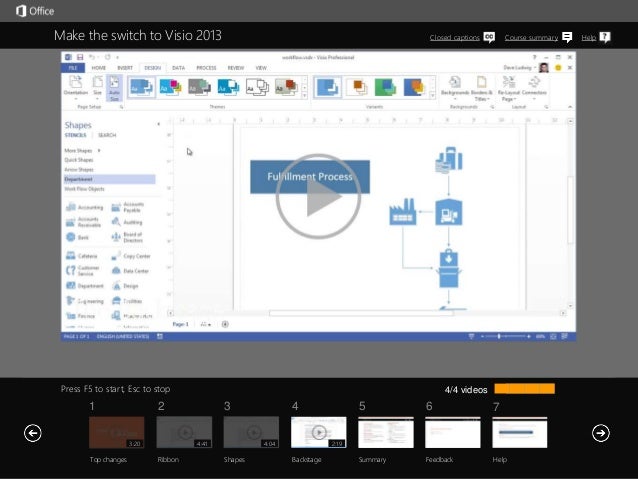
Task: Pick the Copy Center shape
Action: click(131, 256)
